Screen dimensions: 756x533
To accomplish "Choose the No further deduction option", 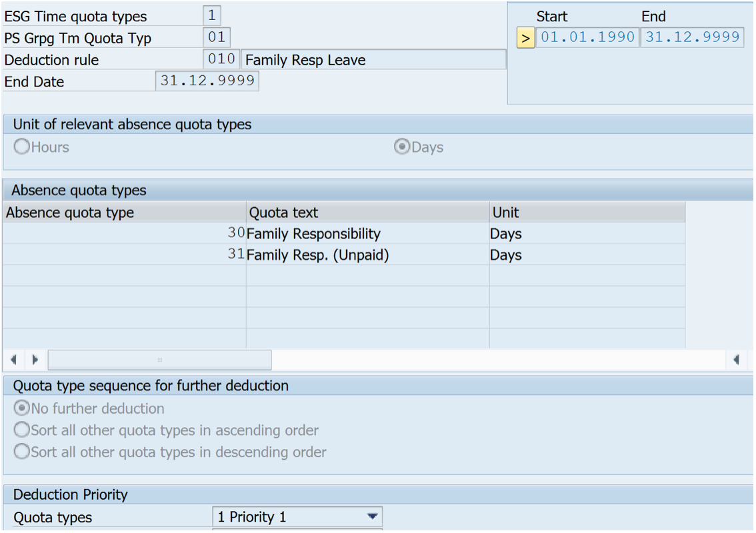I will click(x=22, y=408).
